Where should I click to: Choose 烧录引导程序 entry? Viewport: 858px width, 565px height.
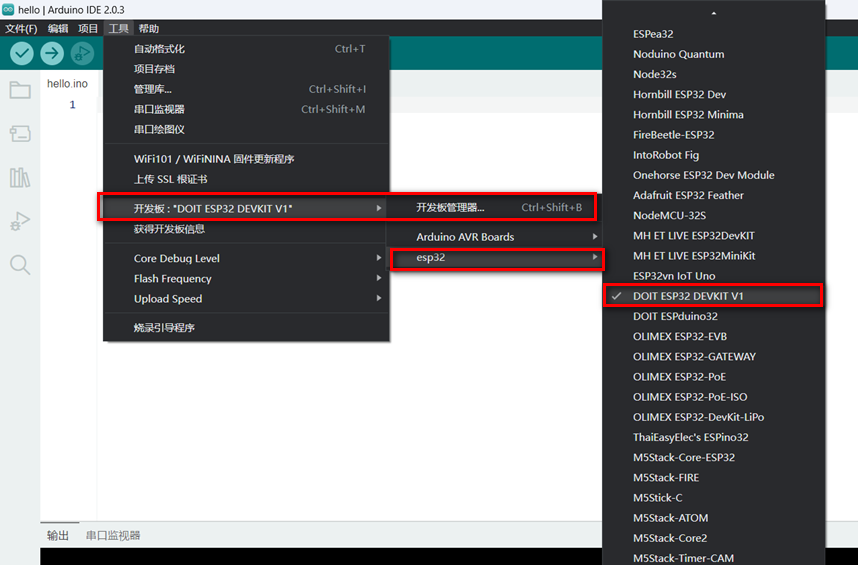[246, 328]
